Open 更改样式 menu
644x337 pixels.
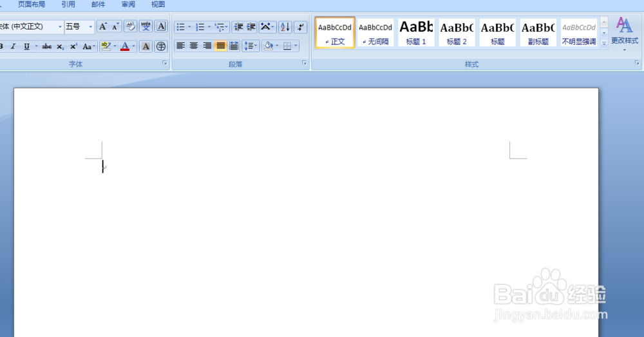tap(624, 34)
